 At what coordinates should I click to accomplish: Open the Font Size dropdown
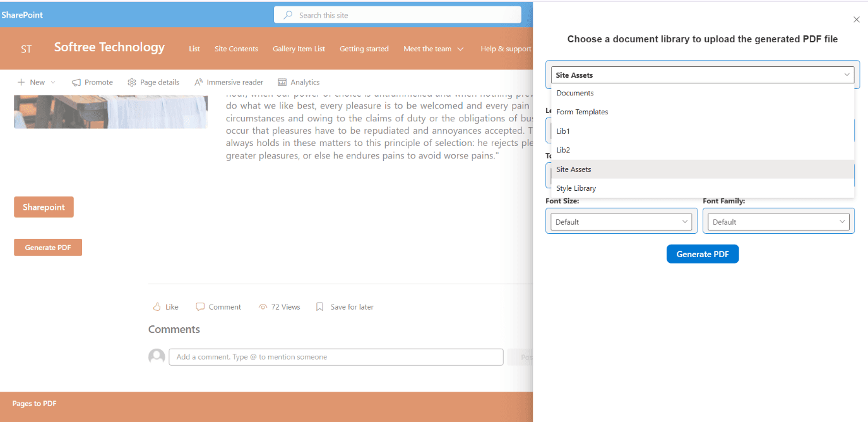tap(621, 222)
